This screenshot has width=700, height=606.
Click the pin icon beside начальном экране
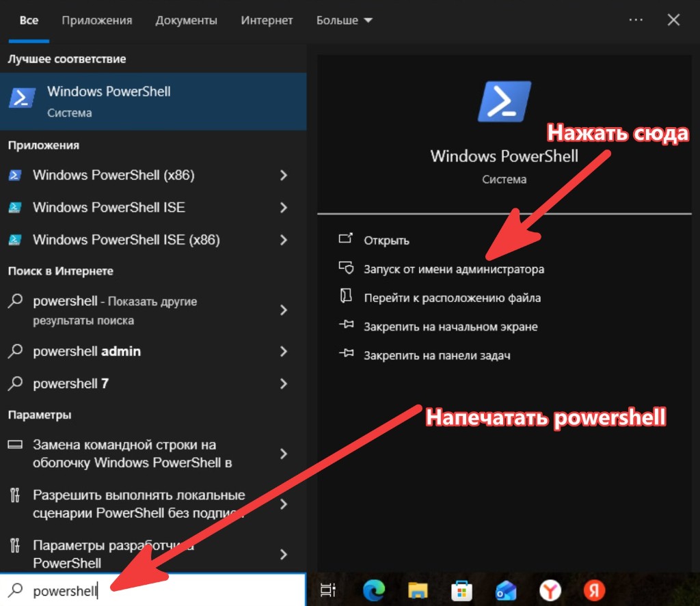pos(346,325)
